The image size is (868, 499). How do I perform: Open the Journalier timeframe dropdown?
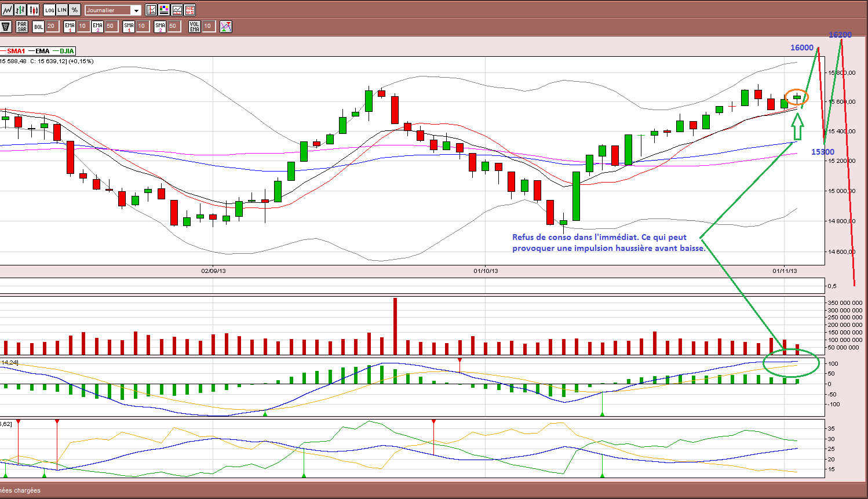[113, 10]
